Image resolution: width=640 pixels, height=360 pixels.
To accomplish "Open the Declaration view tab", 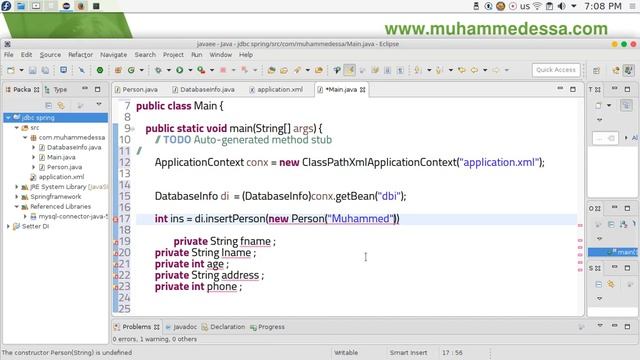I will [x=223, y=327].
